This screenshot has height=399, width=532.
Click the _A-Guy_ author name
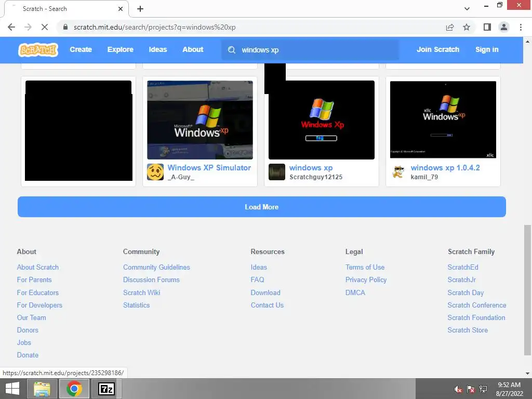[181, 177]
